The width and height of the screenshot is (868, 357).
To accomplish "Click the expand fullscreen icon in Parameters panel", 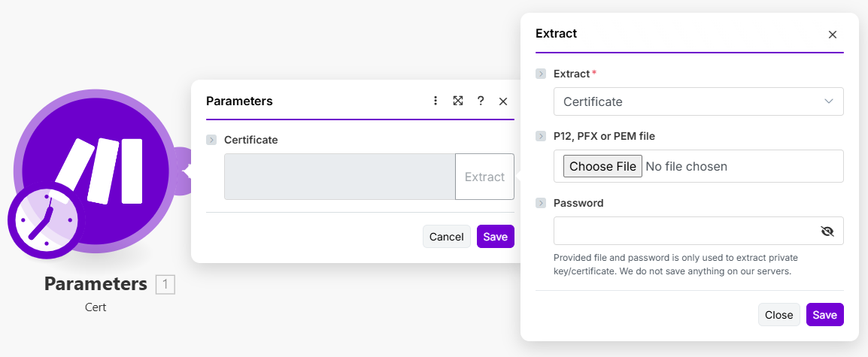I will (x=457, y=101).
